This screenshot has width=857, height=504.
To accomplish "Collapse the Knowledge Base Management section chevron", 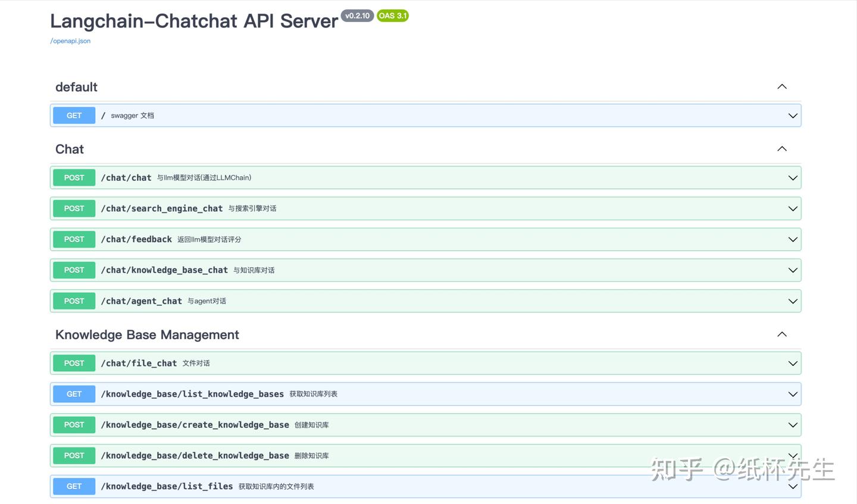I will click(x=782, y=334).
